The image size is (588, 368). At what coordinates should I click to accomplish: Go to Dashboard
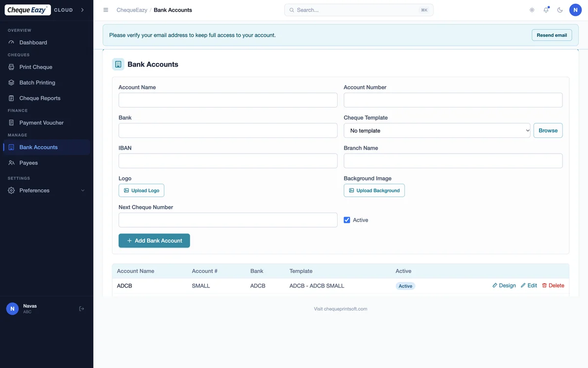[47, 43]
